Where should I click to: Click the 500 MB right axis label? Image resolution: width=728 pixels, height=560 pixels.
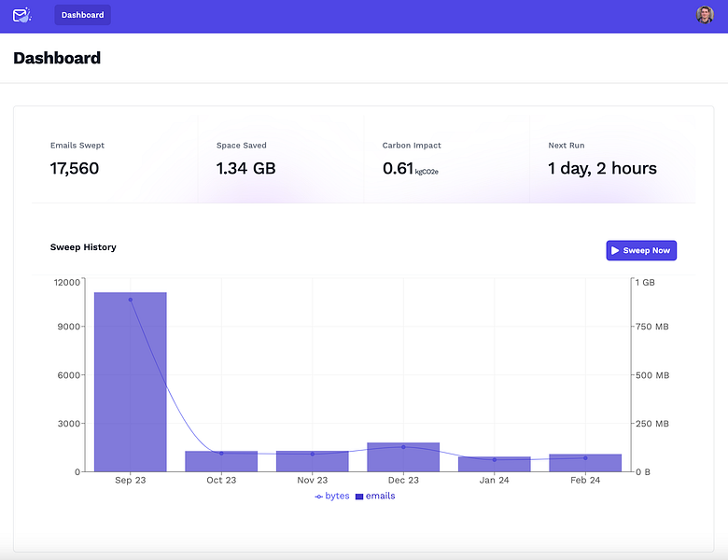click(x=652, y=375)
